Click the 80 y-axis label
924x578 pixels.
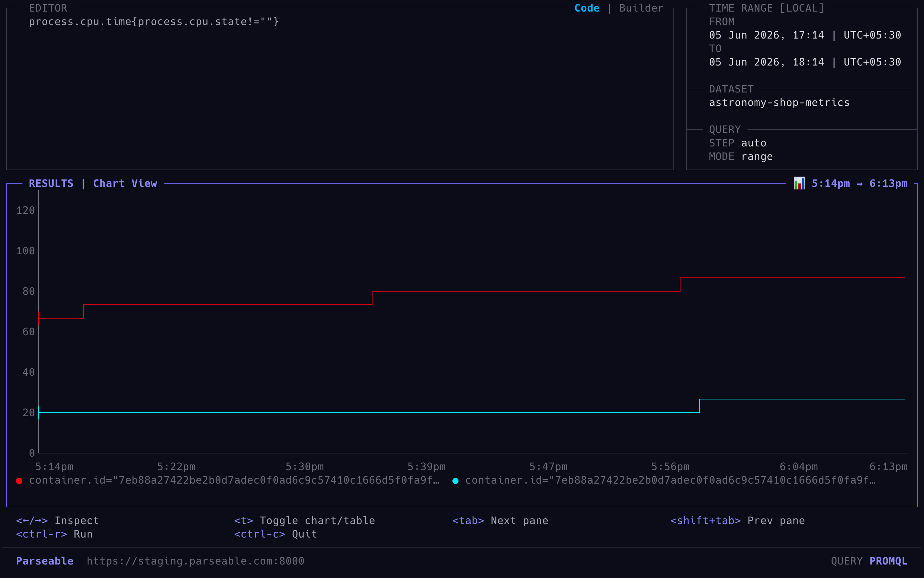(29, 291)
